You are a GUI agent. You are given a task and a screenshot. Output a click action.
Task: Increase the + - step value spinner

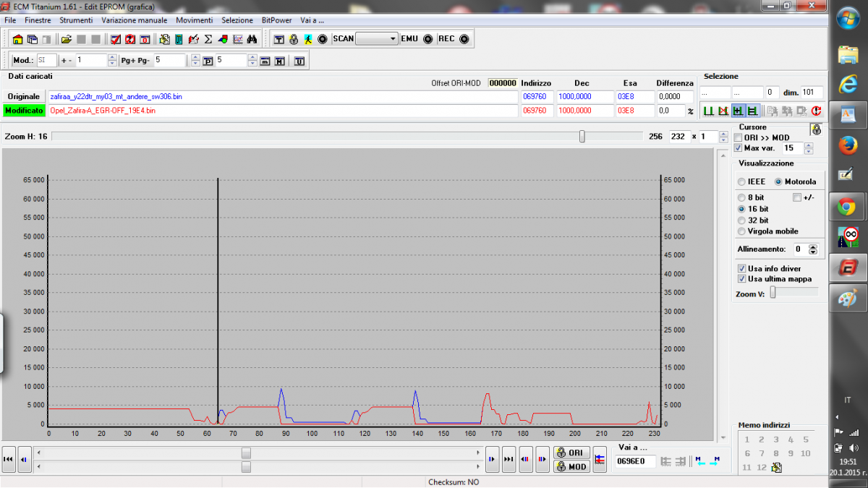(112, 58)
